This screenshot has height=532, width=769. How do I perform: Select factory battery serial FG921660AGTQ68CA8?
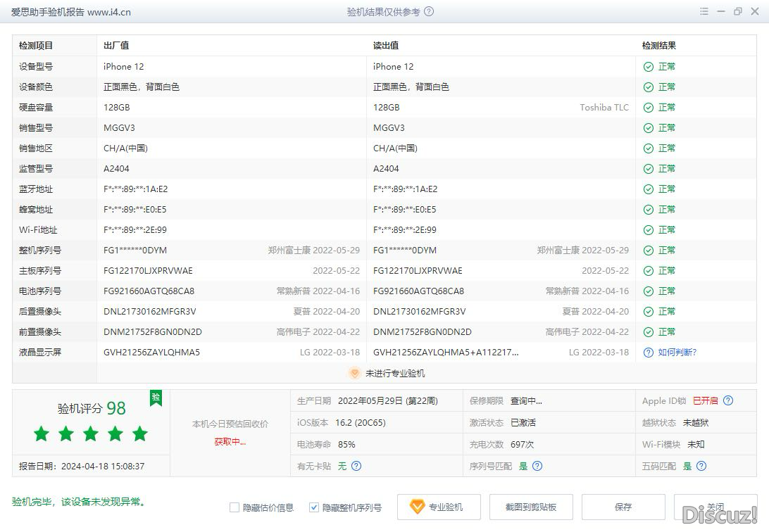[149, 291]
